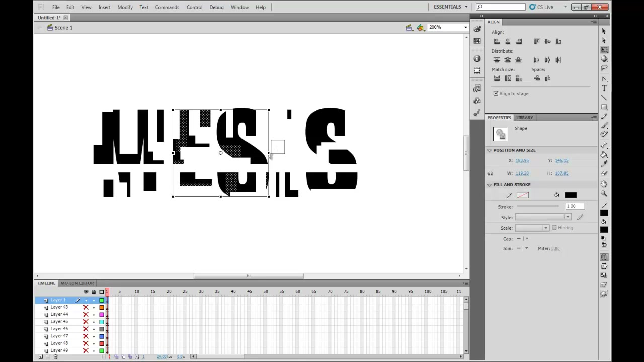Select the Text tool
The height and width of the screenshot is (362, 644).
point(604,88)
